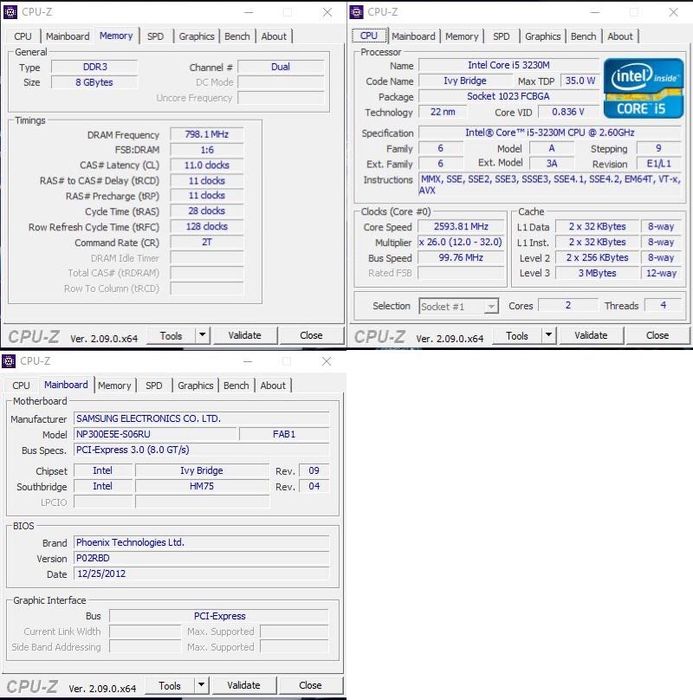693x700 pixels.
Task: Click the Intel Core i5 logo badge
Action: pos(643,88)
